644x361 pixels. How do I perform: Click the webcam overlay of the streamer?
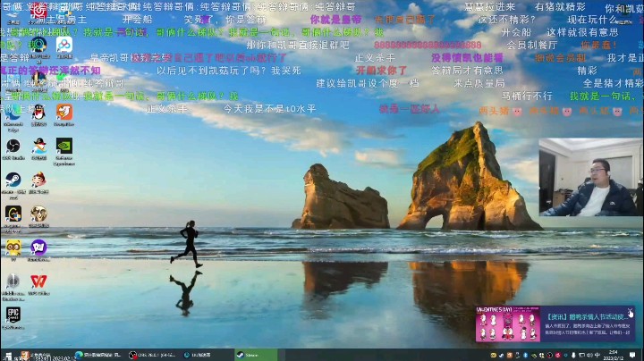(590, 177)
